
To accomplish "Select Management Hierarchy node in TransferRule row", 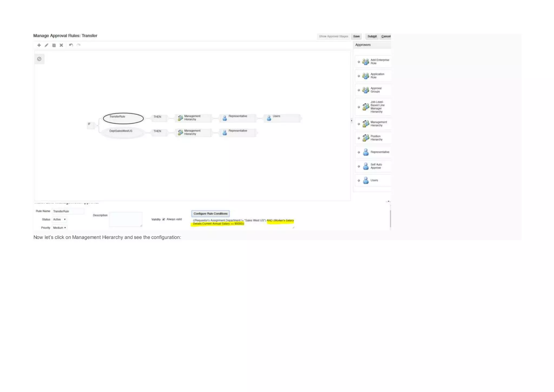I will (193, 118).
